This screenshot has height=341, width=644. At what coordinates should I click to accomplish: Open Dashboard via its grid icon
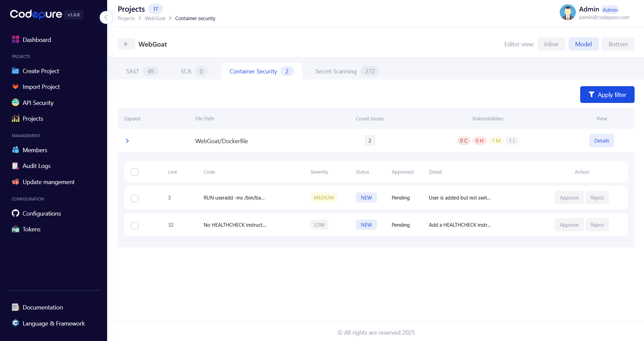point(15,40)
